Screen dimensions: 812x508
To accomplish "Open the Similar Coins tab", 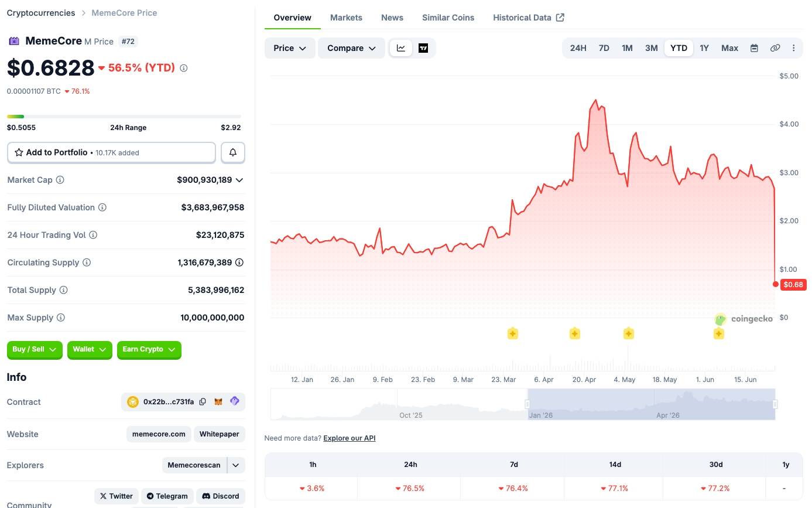I will click(448, 18).
